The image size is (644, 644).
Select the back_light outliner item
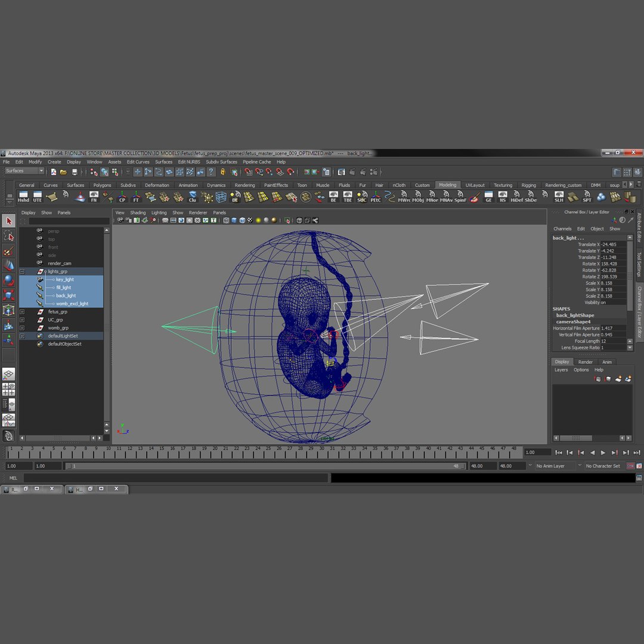click(66, 296)
